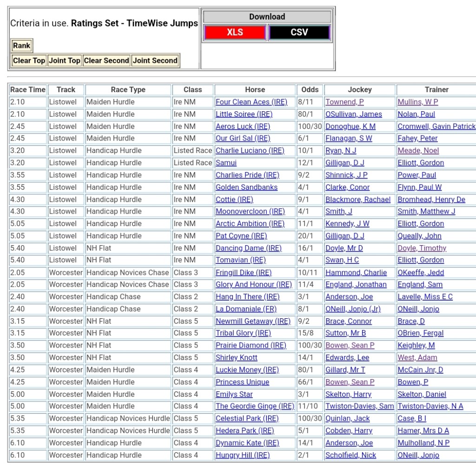
Task: Open trainer Mullins, W P page
Action: coord(417,102)
